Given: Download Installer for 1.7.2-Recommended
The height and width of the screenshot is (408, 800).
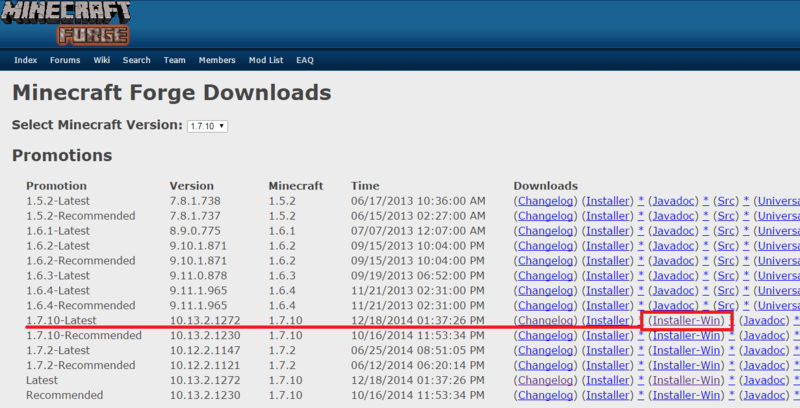Looking at the screenshot, I should (x=608, y=365).
